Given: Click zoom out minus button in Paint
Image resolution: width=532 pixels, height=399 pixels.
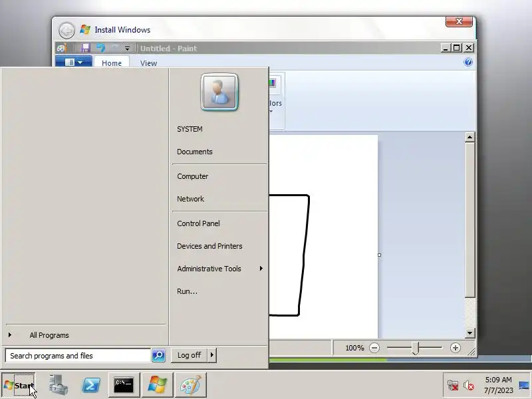Looking at the screenshot, I should click(374, 348).
